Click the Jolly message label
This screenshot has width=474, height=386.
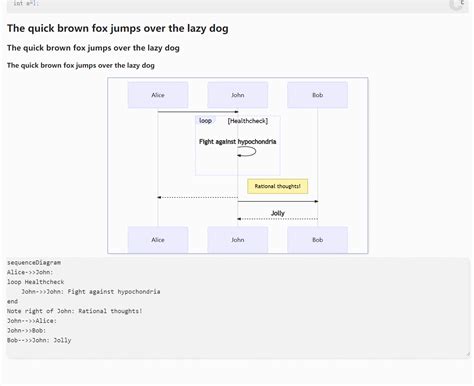(278, 213)
